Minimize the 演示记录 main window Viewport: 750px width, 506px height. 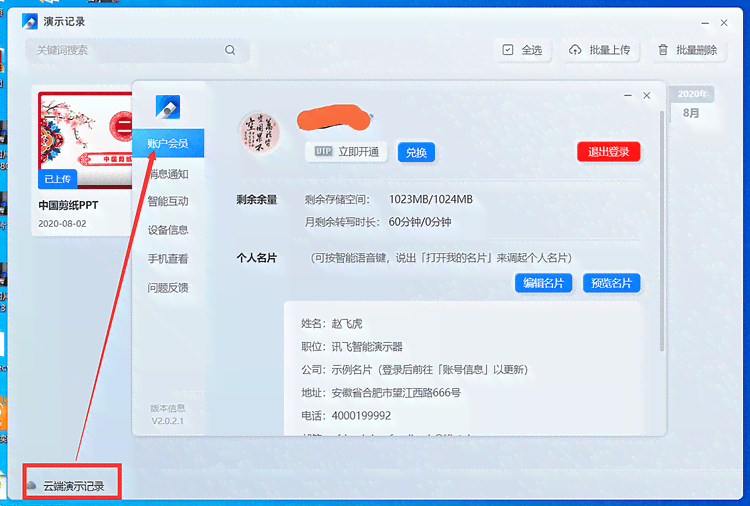pyautogui.click(x=705, y=23)
